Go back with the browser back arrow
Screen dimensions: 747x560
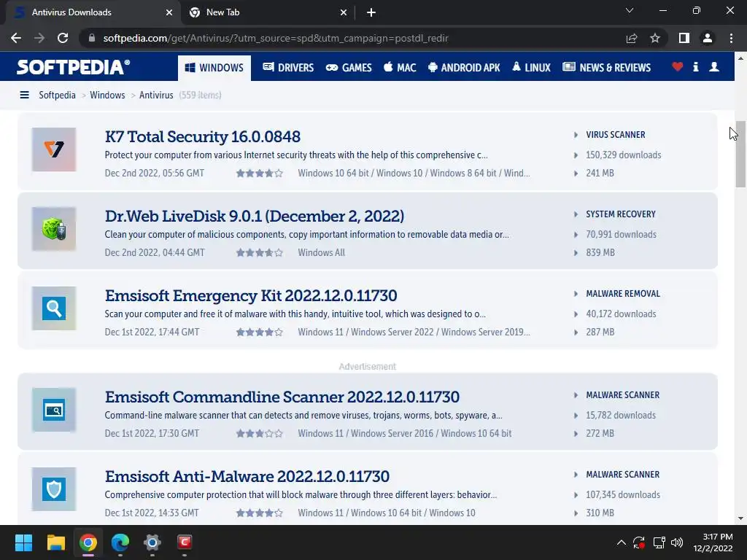pos(16,38)
